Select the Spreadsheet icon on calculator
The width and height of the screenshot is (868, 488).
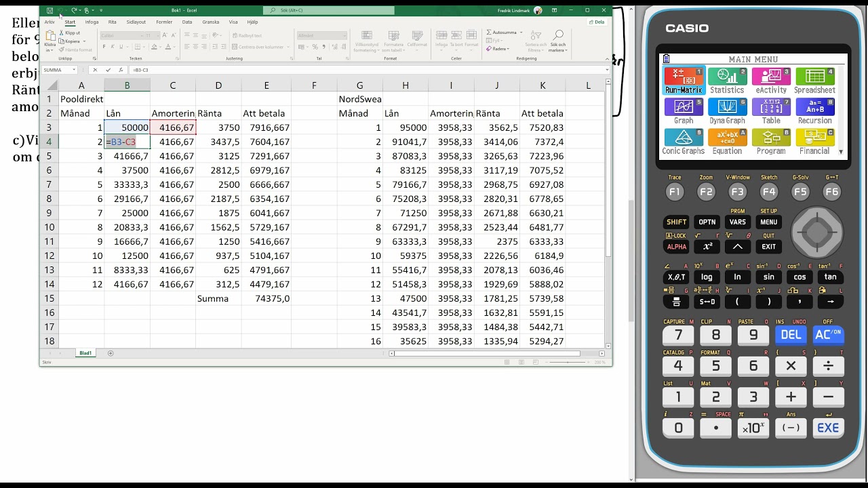[814, 81]
